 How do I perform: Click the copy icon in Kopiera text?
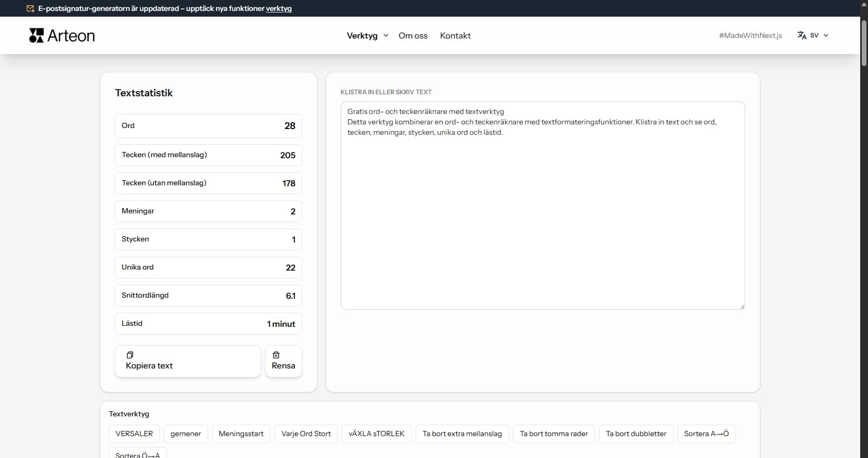tap(130, 355)
